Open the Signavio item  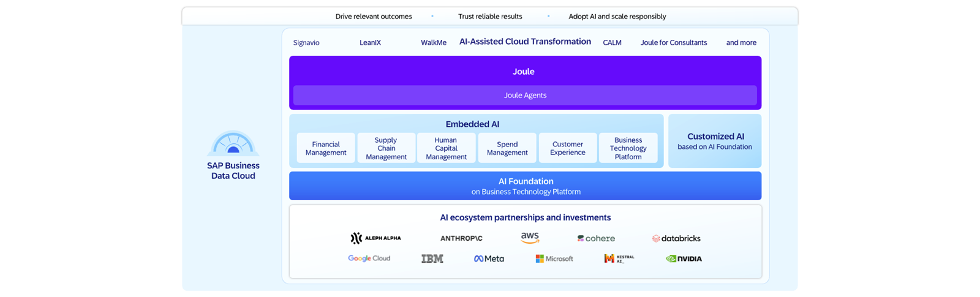[306, 43]
